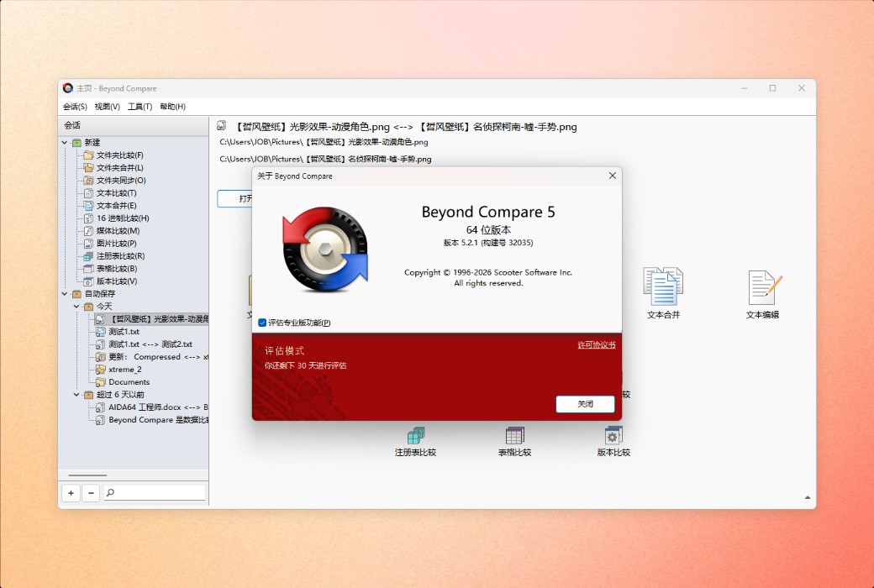Click the horizontal scrollbar in sessions panel

(87, 475)
